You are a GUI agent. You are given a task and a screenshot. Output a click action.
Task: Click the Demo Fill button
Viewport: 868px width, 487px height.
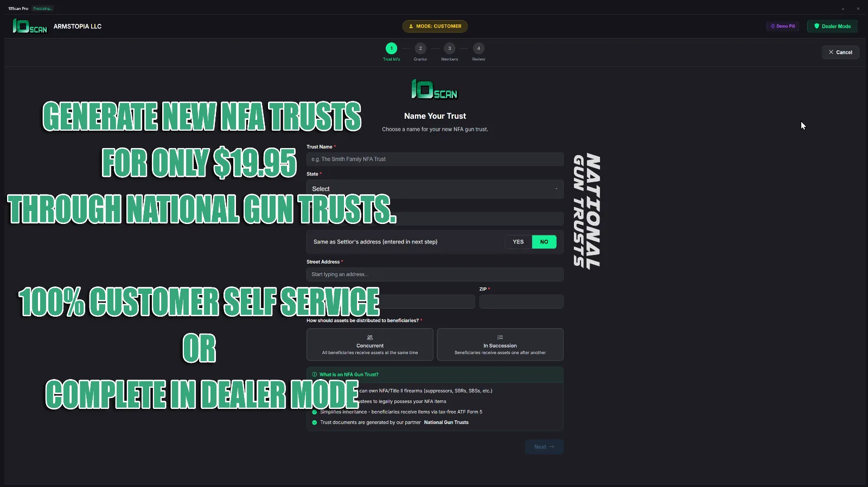(x=783, y=26)
